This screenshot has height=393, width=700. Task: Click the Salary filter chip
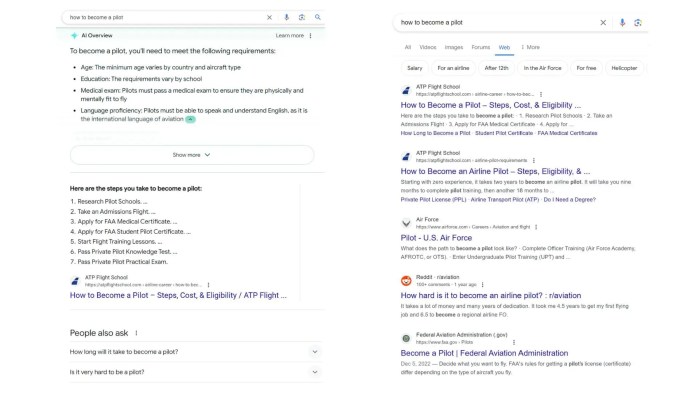click(415, 68)
